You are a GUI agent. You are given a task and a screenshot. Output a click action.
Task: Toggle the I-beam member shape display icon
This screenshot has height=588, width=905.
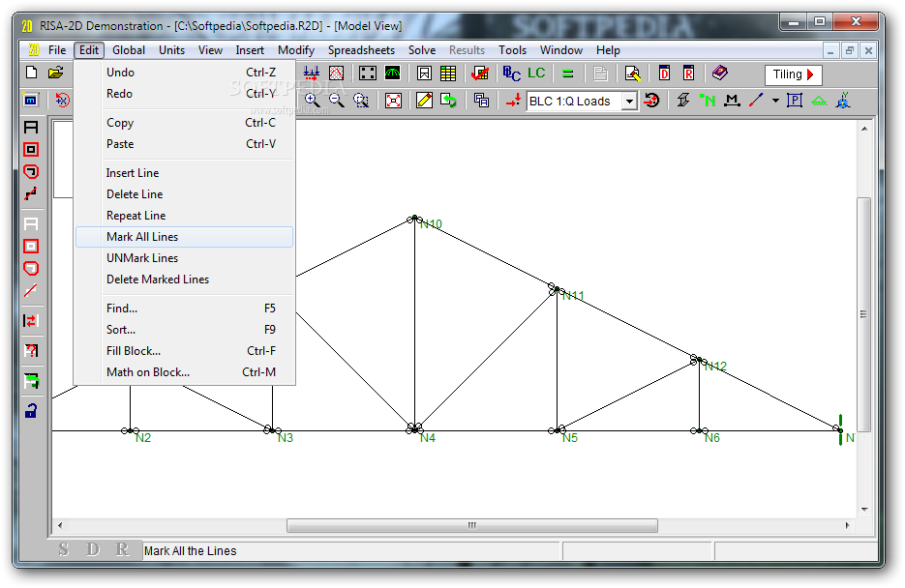coord(683,101)
